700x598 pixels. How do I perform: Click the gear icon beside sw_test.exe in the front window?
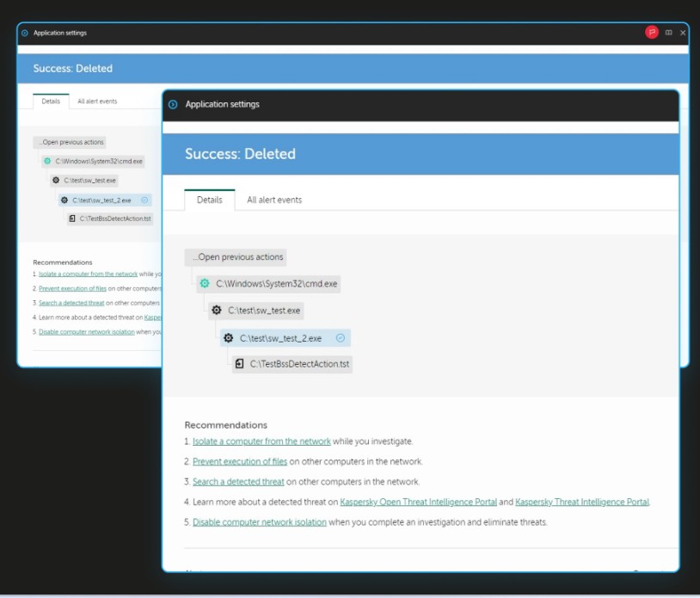point(217,310)
